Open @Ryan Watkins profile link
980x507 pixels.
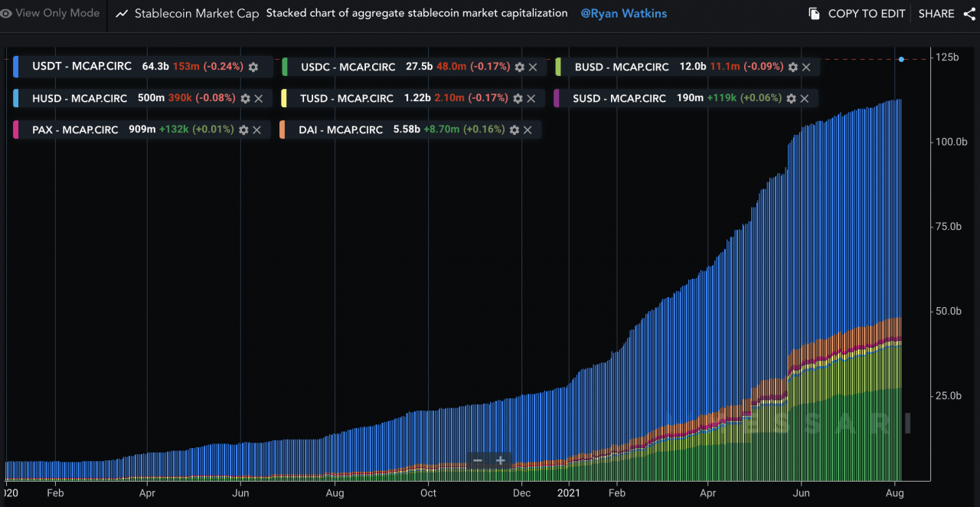623,13
